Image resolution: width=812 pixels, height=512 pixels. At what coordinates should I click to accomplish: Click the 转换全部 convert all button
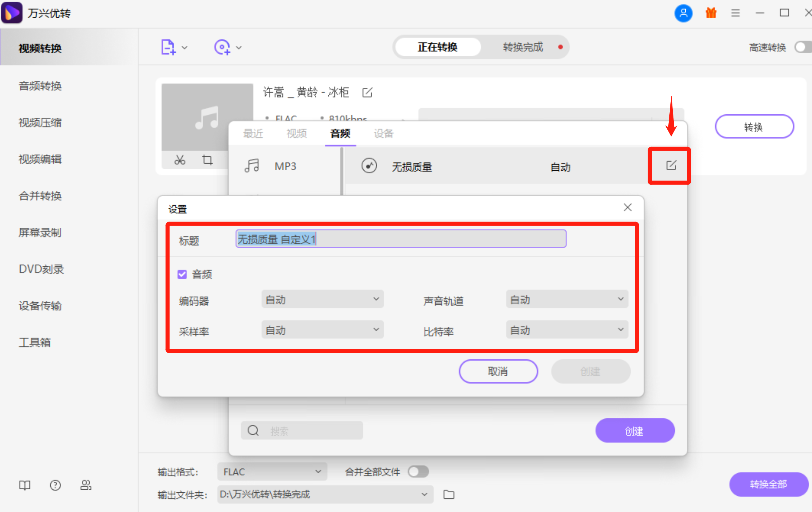[x=769, y=484]
